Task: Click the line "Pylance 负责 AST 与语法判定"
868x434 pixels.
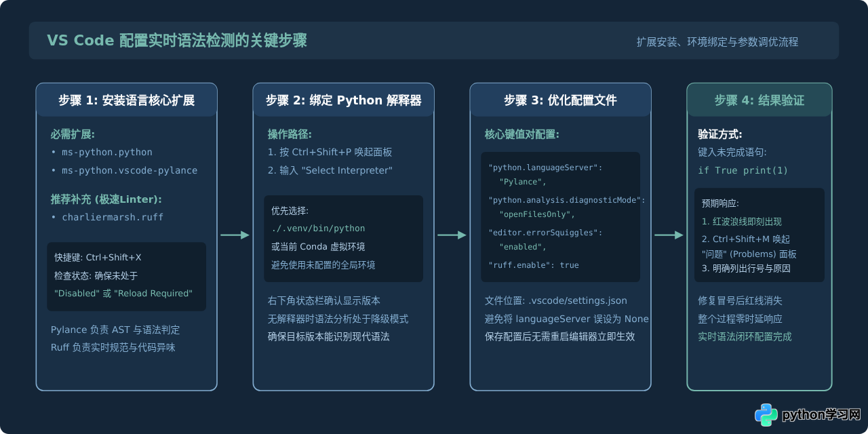Action: tap(115, 330)
